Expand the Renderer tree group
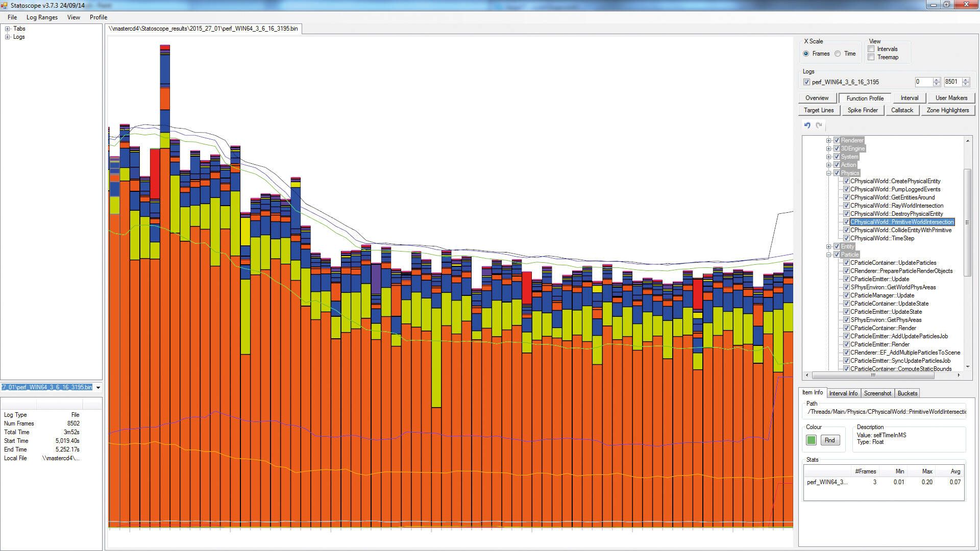The height and width of the screenshot is (551, 980). pyautogui.click(x=829, y=140)
